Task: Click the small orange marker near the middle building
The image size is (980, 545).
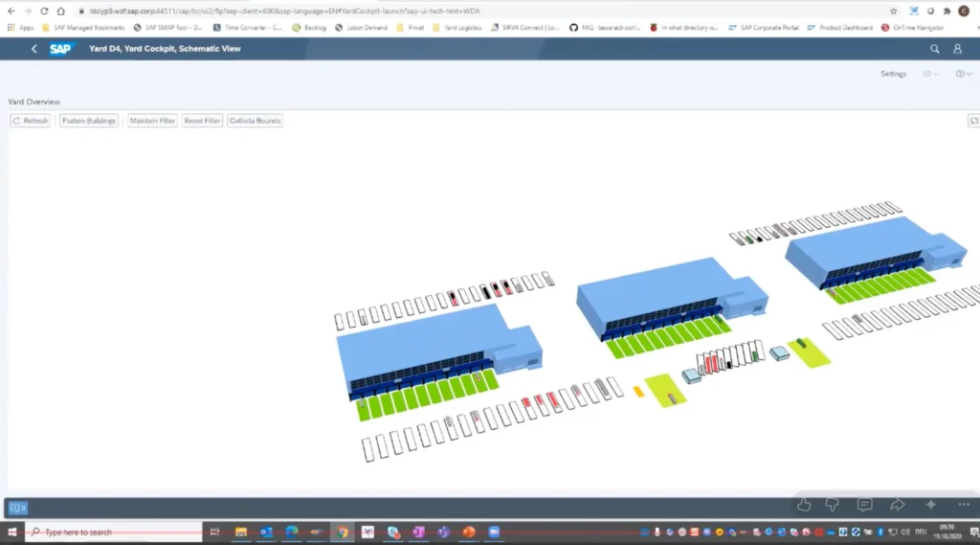Action: click(638, 392)
